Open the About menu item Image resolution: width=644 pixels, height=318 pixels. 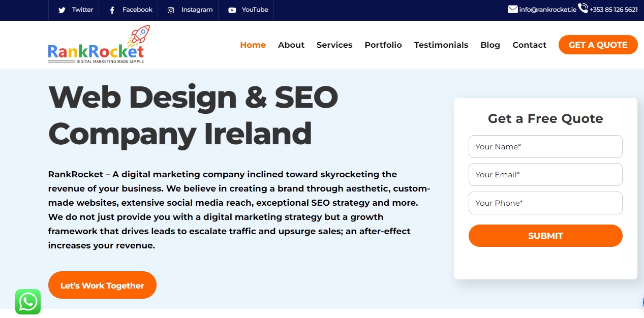(x=291, y=45)
